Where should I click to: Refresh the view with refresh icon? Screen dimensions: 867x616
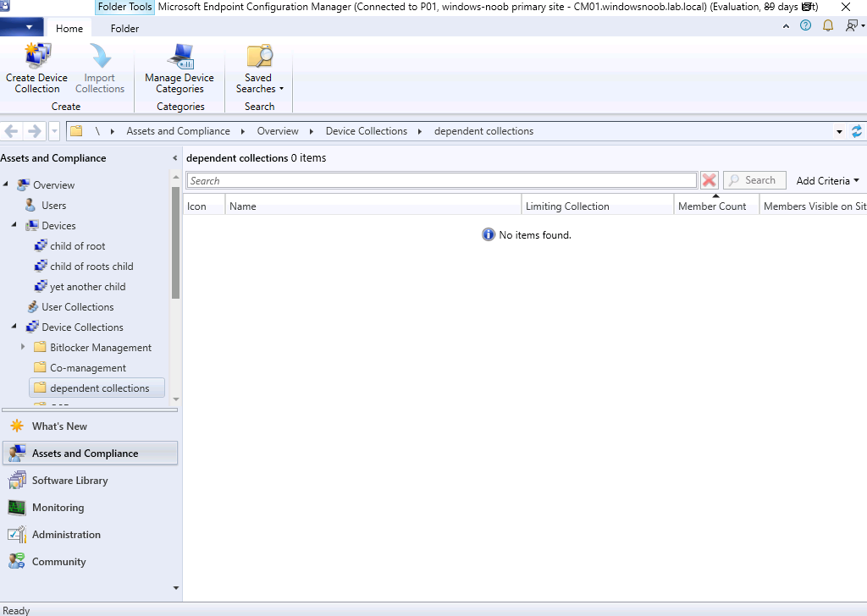tap(857, 131)
